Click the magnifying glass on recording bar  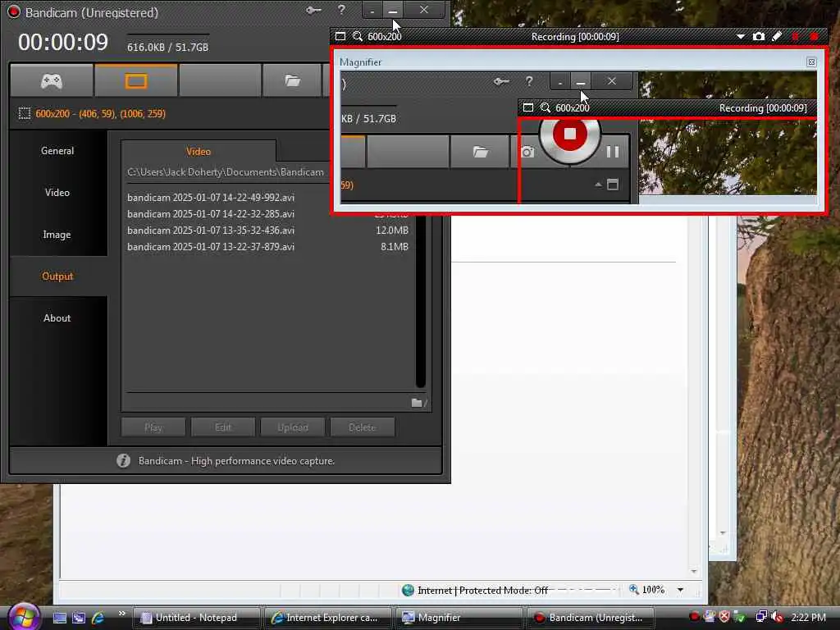pyautogui.click(x=358, y=36)
